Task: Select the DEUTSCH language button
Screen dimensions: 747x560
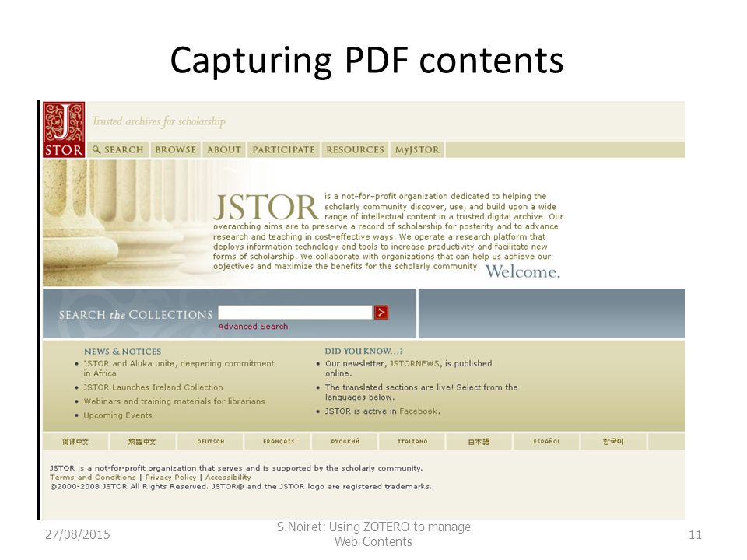Action: click(211, 442)
